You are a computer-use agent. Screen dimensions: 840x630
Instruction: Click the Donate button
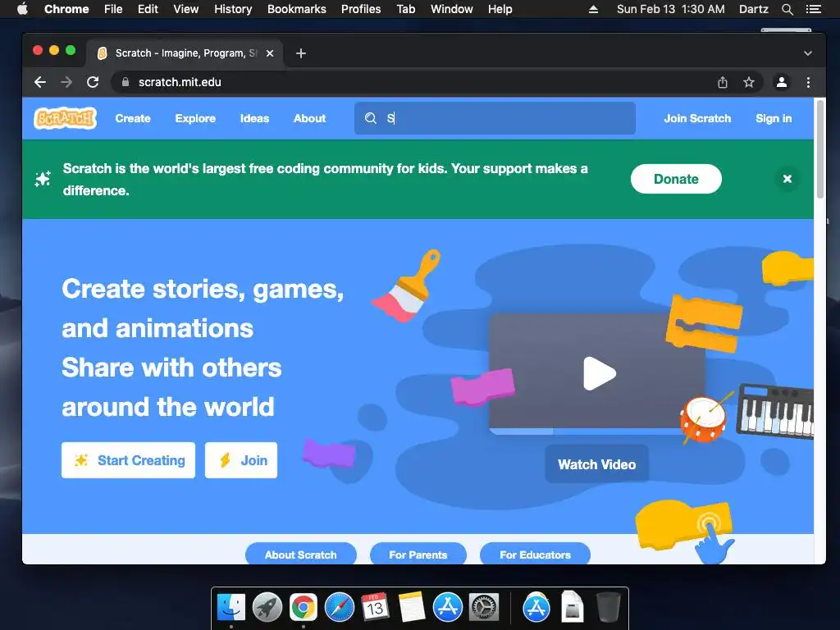[676, 179]
